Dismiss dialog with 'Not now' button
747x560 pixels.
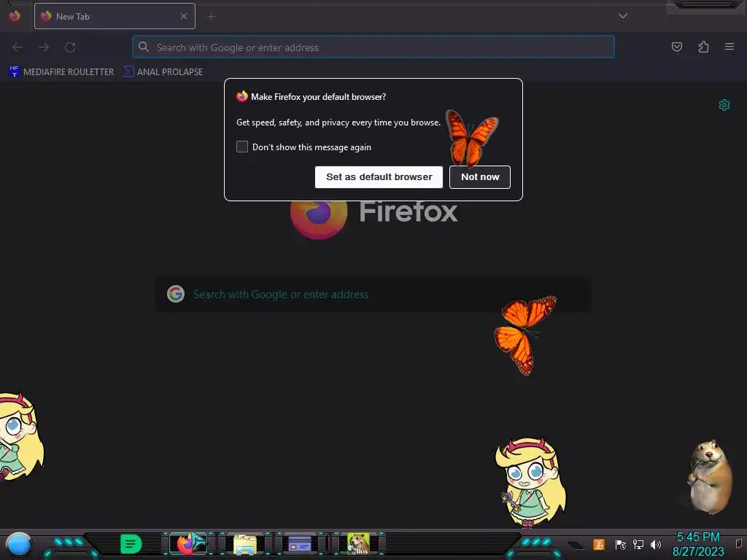(x=480, y=177)
